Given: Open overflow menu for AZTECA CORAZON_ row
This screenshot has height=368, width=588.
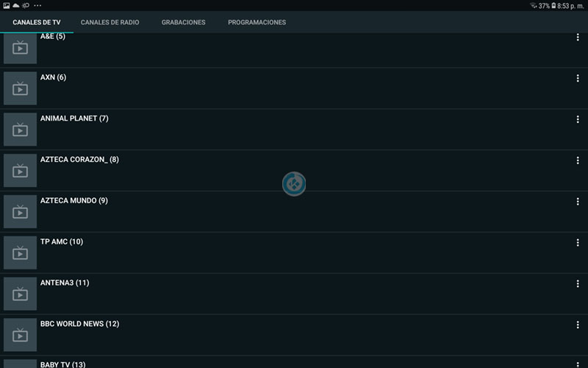Looking at the screenshot, I should (x=578, y=160).
